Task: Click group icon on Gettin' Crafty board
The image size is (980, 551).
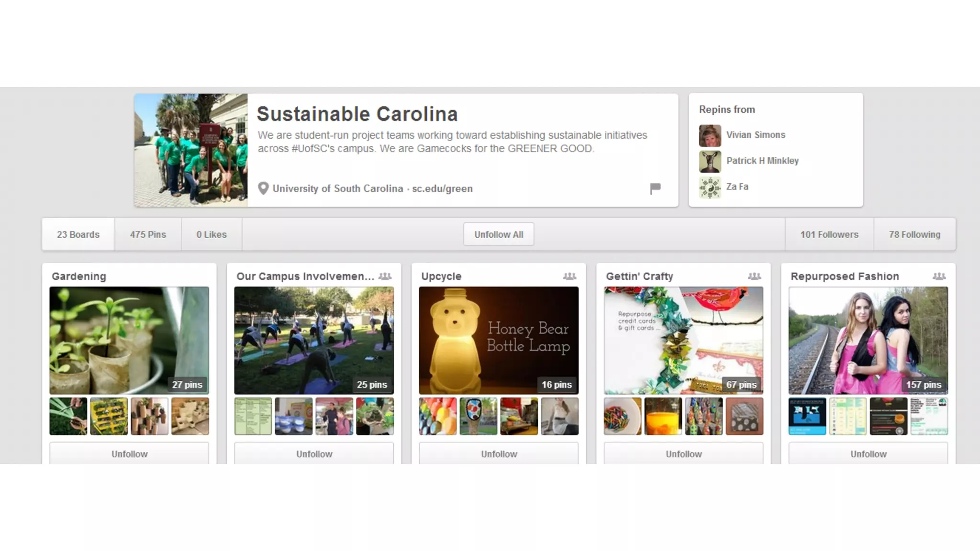Action: point(754,276)
